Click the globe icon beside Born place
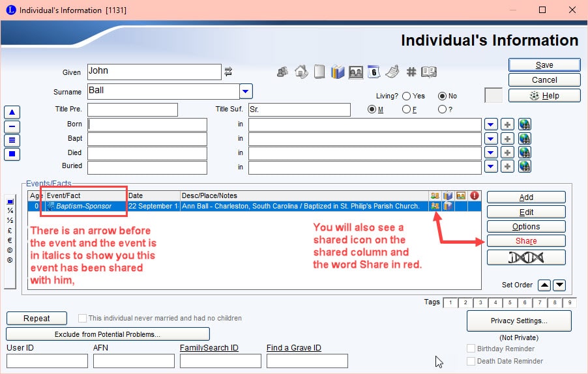The width and height of the screenshot is (588, 374). [x=524, y=124]
